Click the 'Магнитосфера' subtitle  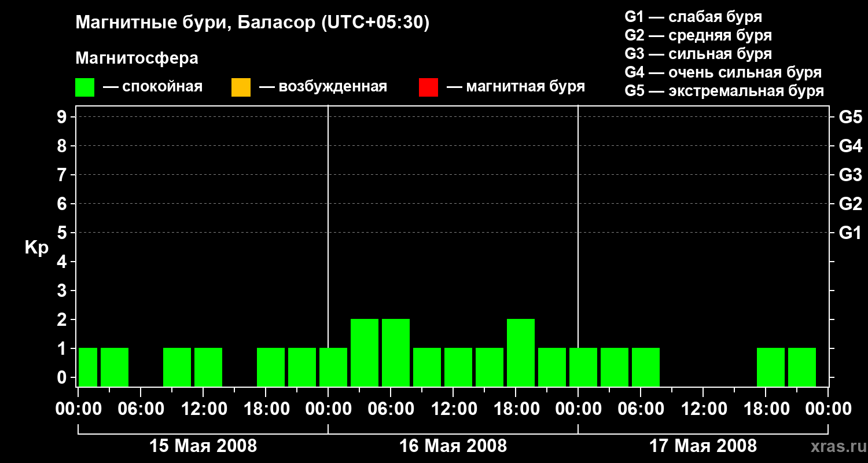point(137,58)
